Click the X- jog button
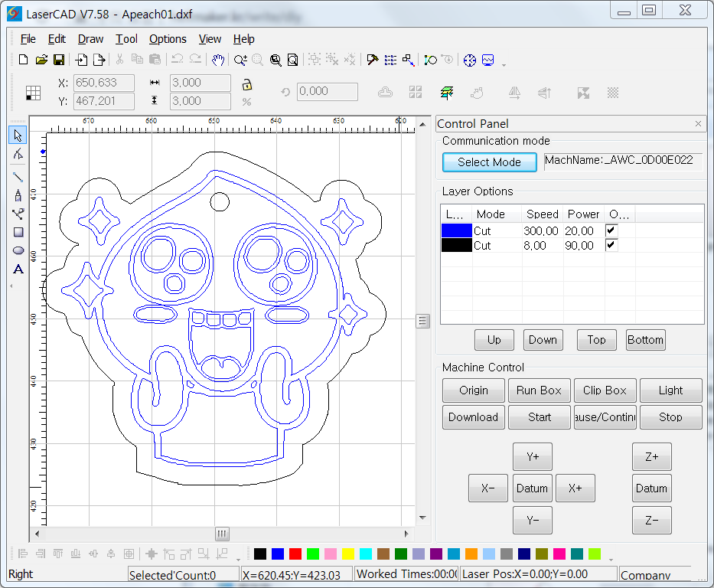The height and width of the screenshot is (588, 714). pyautogui.click(x=487, y=488)
